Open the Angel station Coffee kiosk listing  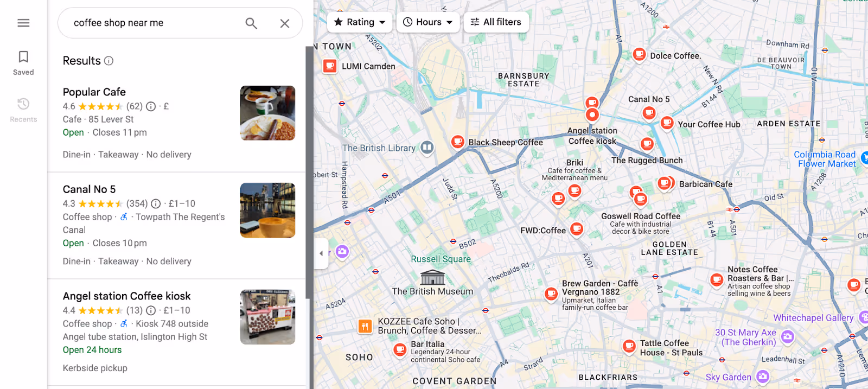[x=127, y=296]
